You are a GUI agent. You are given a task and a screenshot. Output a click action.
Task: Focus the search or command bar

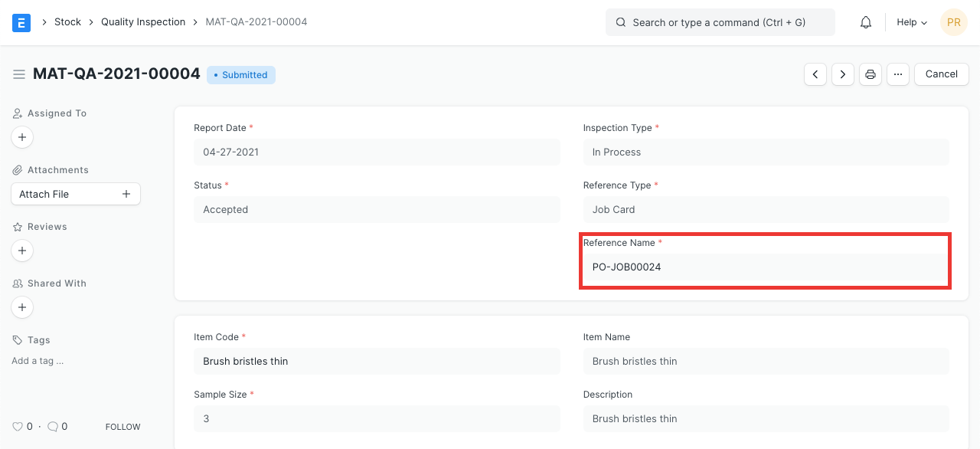click(720, 22)
